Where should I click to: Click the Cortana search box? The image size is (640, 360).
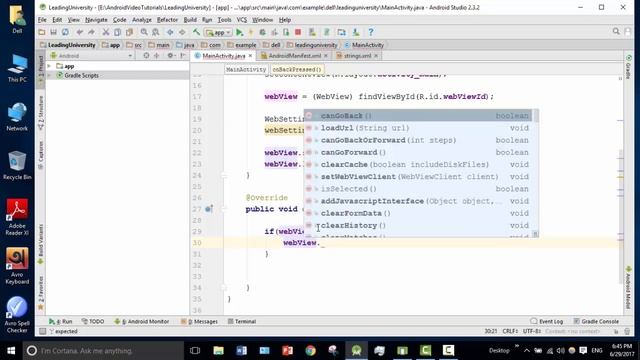tap(103, 351)
